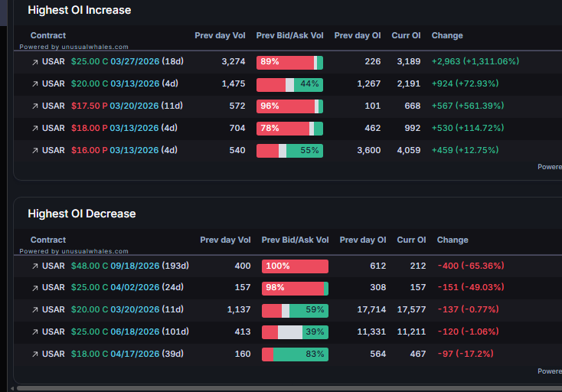Click the 39% bid/ask volume bar
The height and width of the screenshot is (392, 562).
[295, 332]
